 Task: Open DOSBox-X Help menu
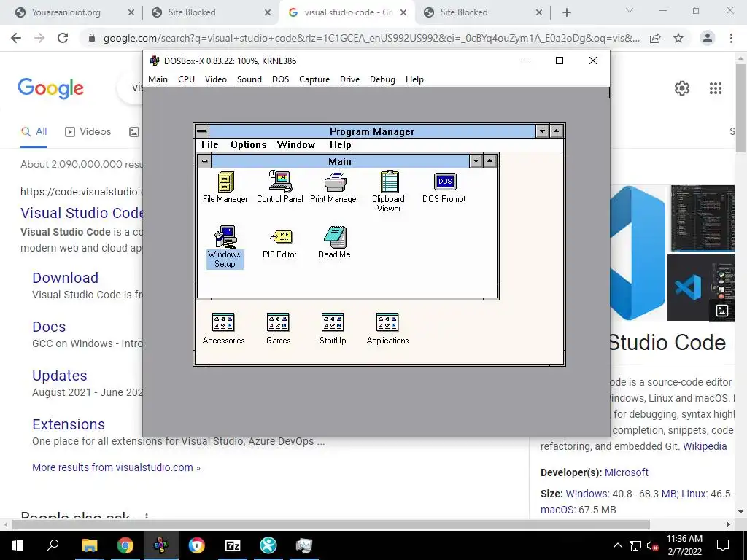414,79
